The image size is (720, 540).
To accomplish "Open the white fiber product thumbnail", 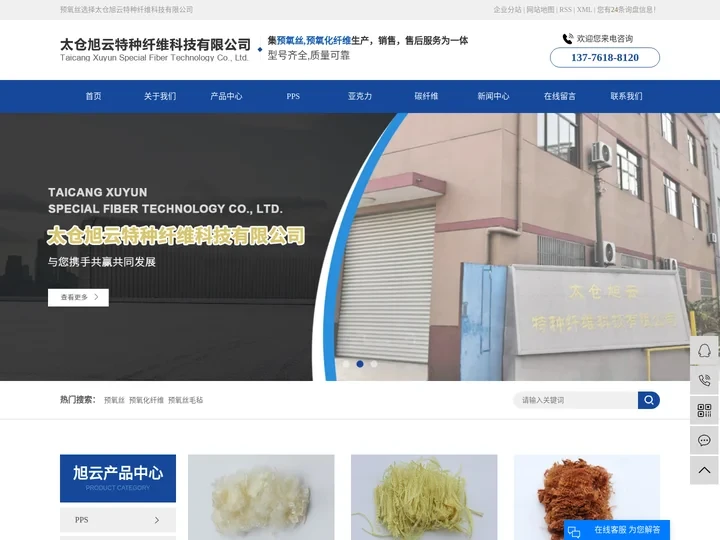I will tap(261, 497).
